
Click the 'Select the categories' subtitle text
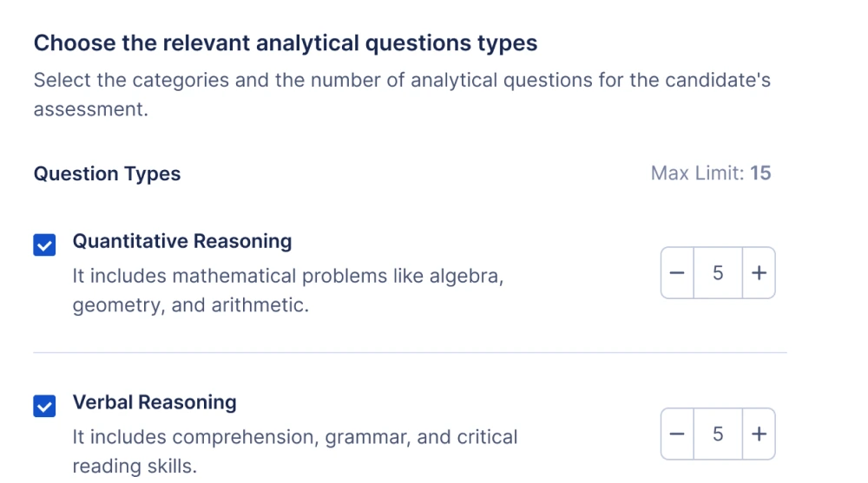[402, 81]
